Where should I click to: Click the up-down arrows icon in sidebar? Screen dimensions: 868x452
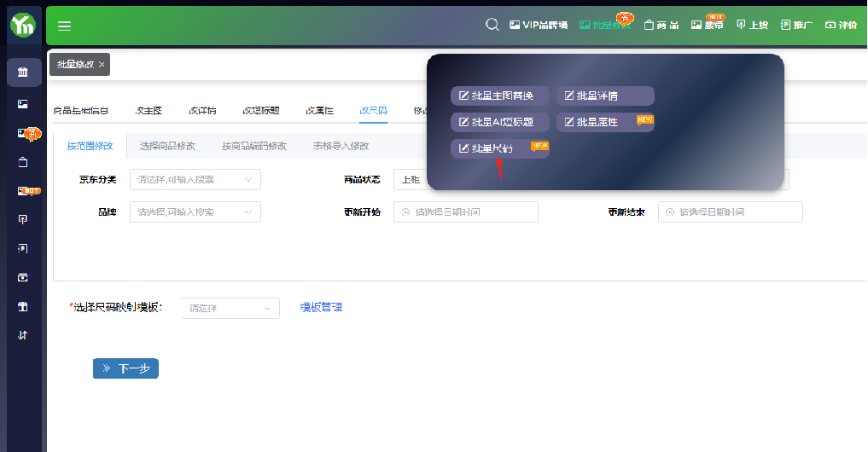(x=23, y=335)
